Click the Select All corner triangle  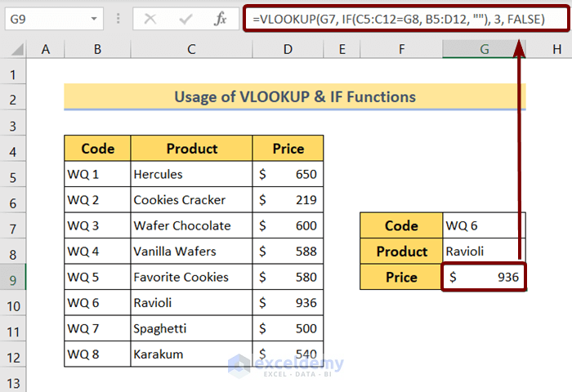[x=17, y=49]
